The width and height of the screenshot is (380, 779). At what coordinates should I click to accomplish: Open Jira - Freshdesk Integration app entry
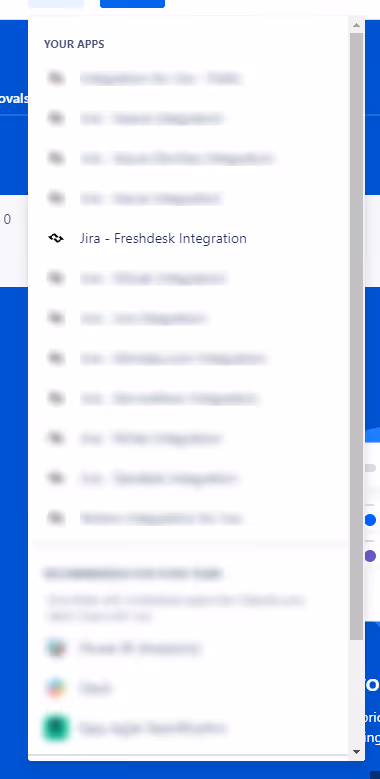point(189,238)
